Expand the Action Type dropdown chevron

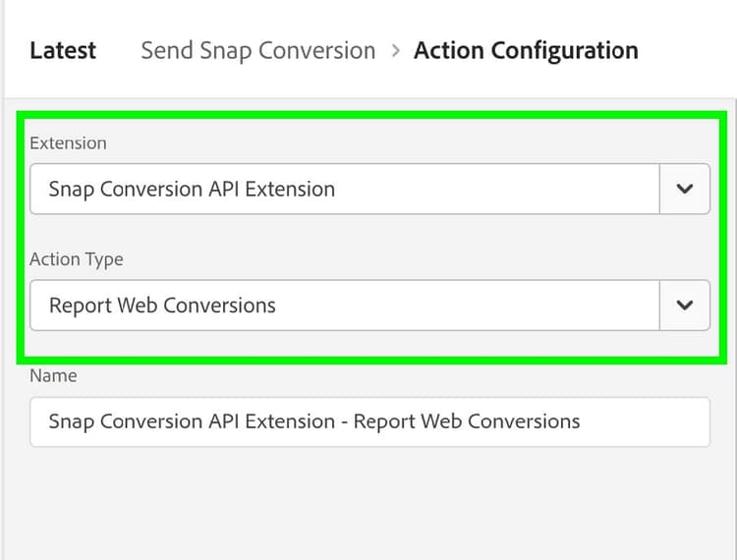click(x=684, y=306)
